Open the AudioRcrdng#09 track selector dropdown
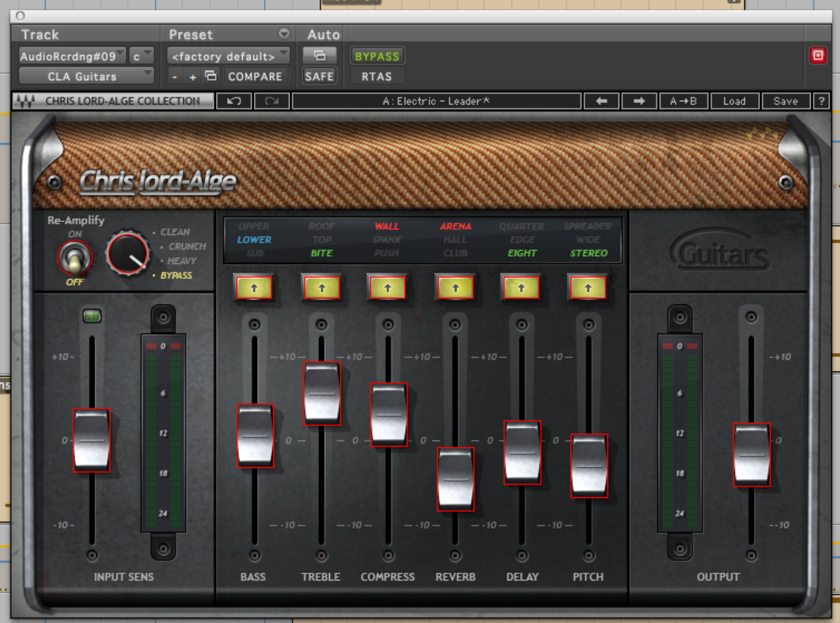The height and width of the screenshot is (623, 840). click(72, 56)
